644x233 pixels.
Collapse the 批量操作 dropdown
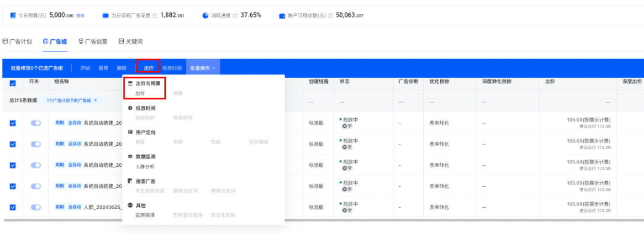pos(203,68)
